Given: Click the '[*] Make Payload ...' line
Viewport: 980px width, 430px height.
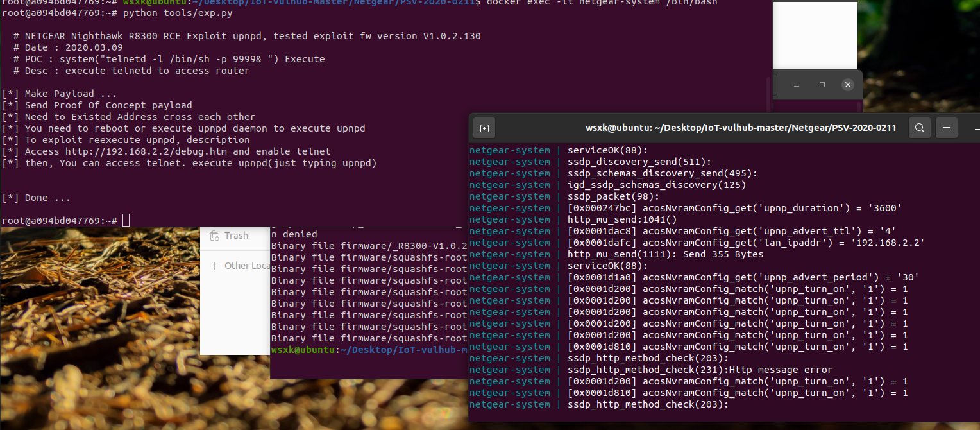Looking at the screenshot, I should (x=59, y=94).
